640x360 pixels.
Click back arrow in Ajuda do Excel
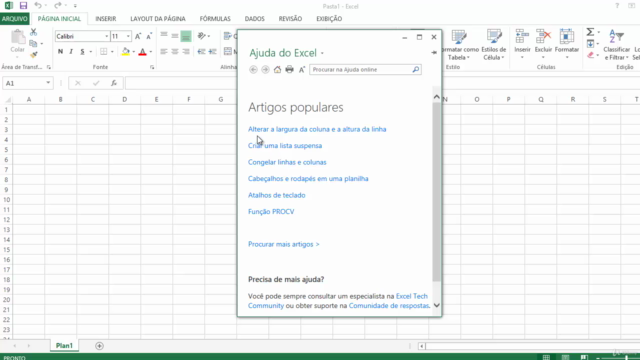pyautogui.click(x=253, y=69)
